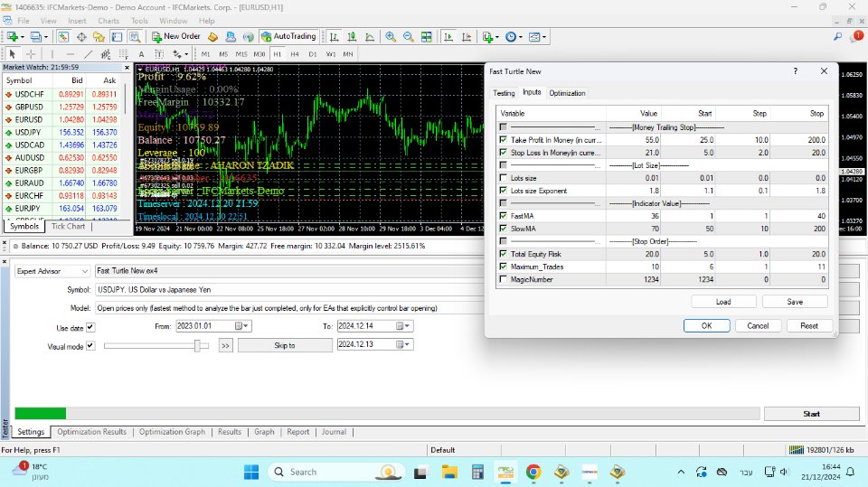Open MetaEditor with the yellow book icon
Screen dimensions: 868x487
[x=213, y=36]
